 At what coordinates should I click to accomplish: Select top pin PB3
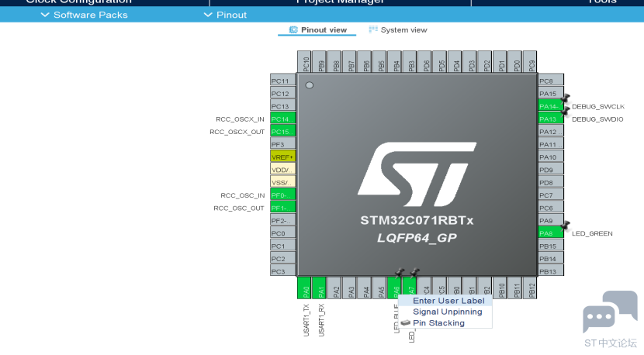(x=410, y=62)
